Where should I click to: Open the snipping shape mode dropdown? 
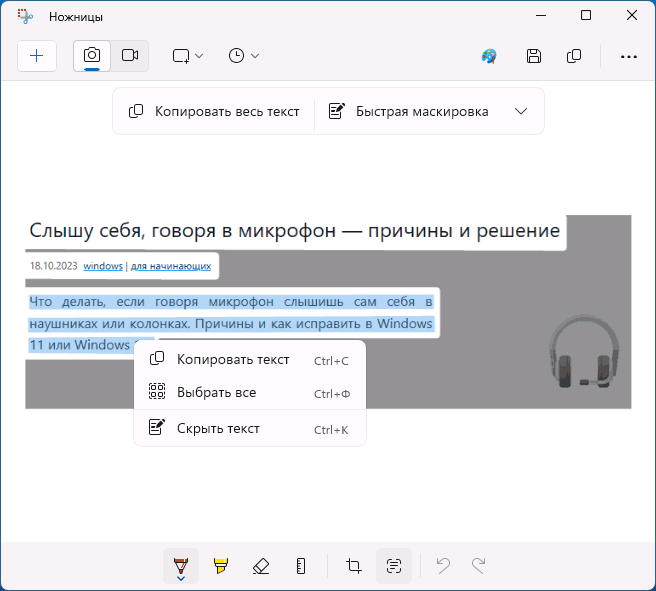tap(188, 56)
